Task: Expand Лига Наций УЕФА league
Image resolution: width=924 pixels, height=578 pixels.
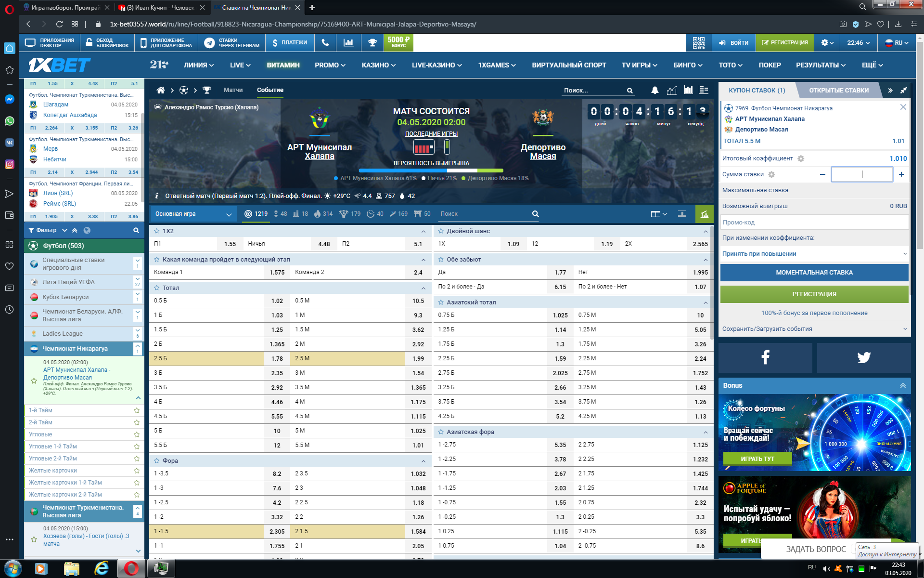Action: coord(138,282)
